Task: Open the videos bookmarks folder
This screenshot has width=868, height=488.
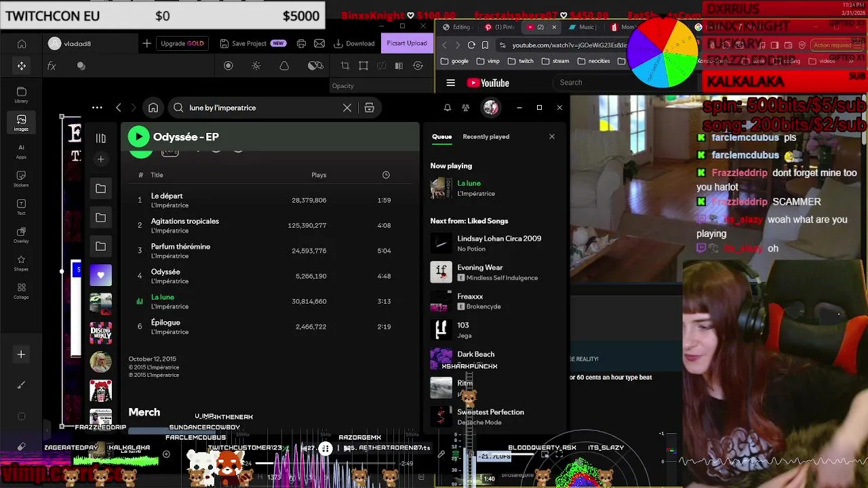Action: click(822, 61)
